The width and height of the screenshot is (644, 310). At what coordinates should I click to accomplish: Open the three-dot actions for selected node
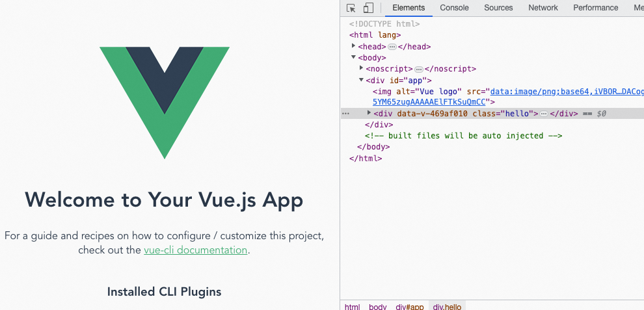click(x=346, y=114)
